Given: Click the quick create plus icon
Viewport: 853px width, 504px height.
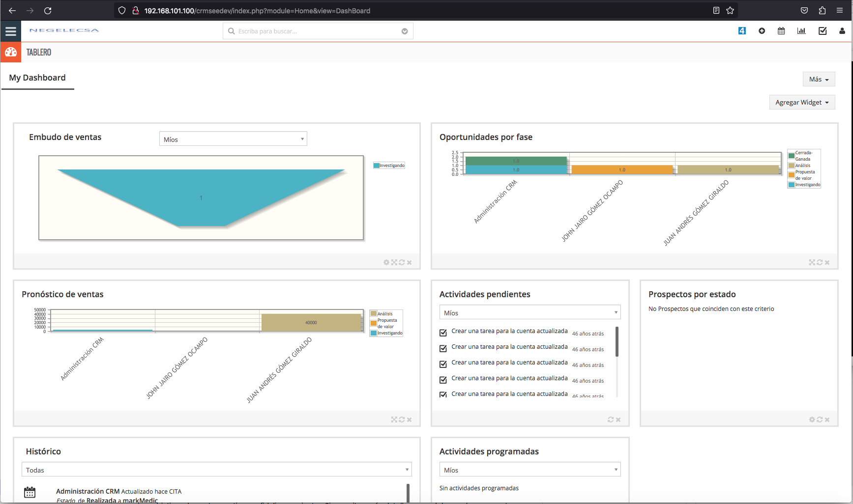Looking at the screenshot, I should (x=762, y=31).
